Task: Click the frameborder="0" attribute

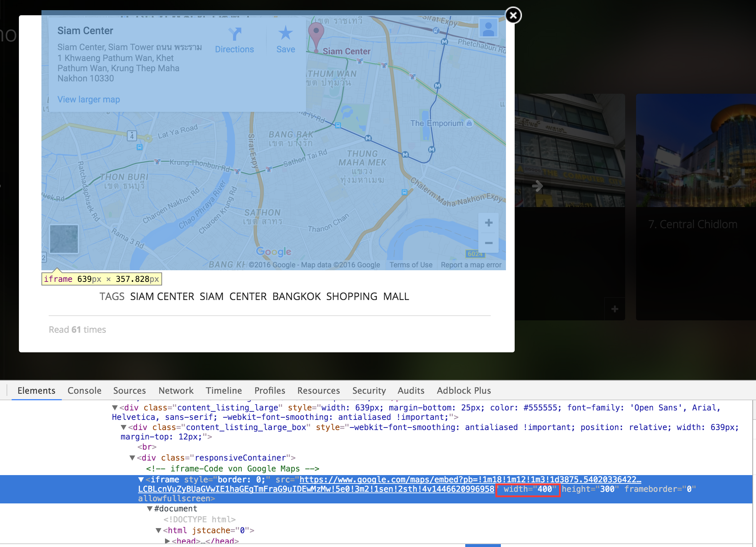Action: [660, 489]
